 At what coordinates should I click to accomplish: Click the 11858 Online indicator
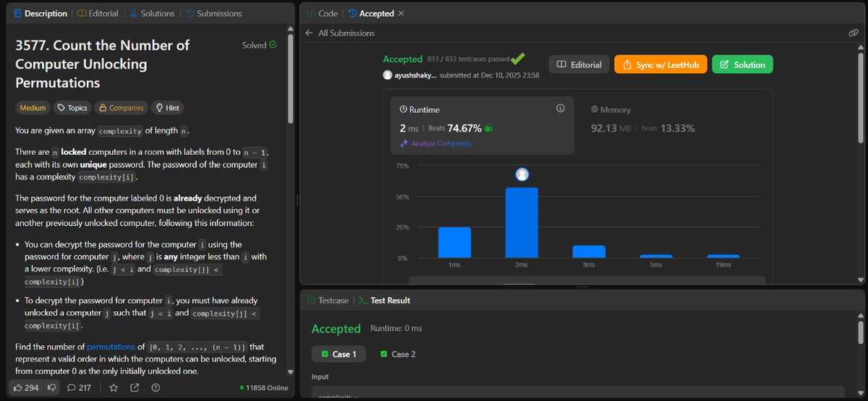(264, 388)
